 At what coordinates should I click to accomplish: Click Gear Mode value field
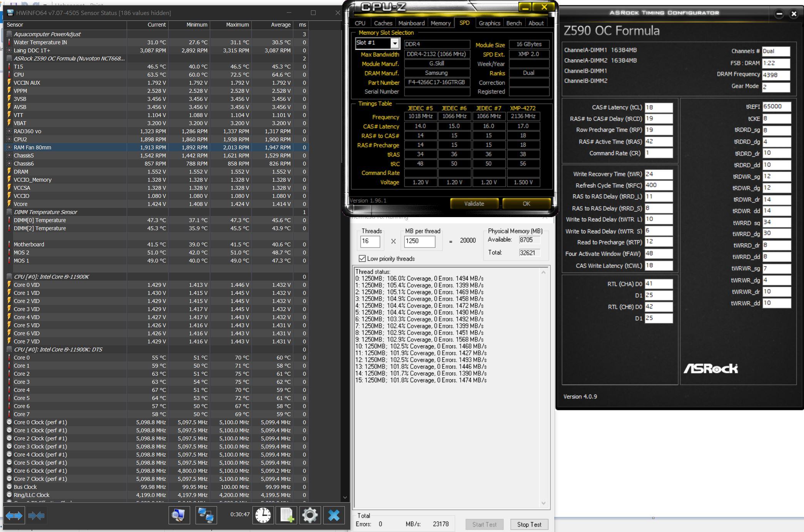point(776,87)
